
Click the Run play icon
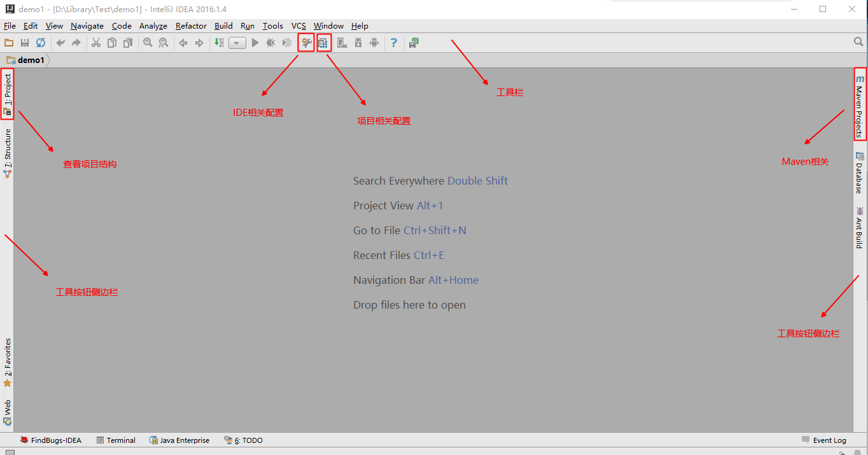tap(255, 43)
